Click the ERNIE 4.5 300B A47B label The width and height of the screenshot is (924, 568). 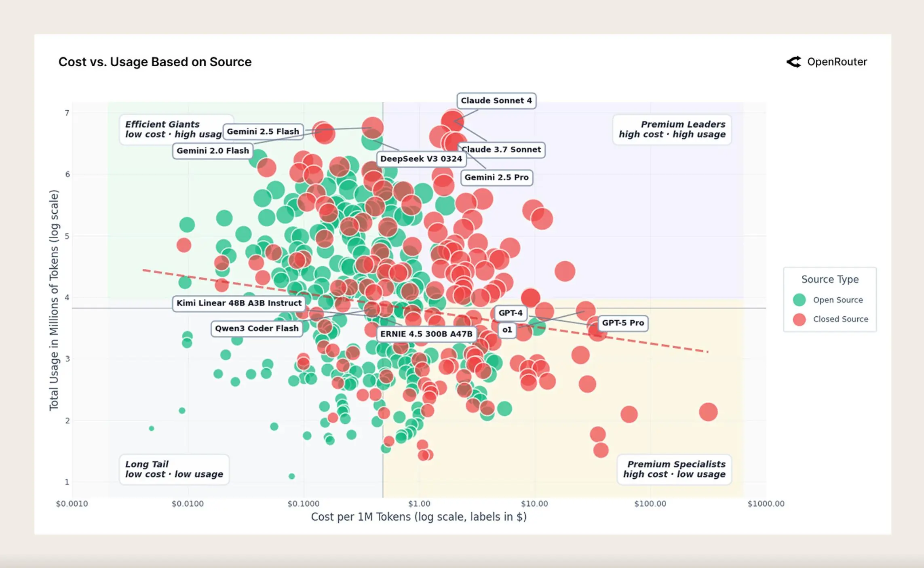tap(426, 334)
